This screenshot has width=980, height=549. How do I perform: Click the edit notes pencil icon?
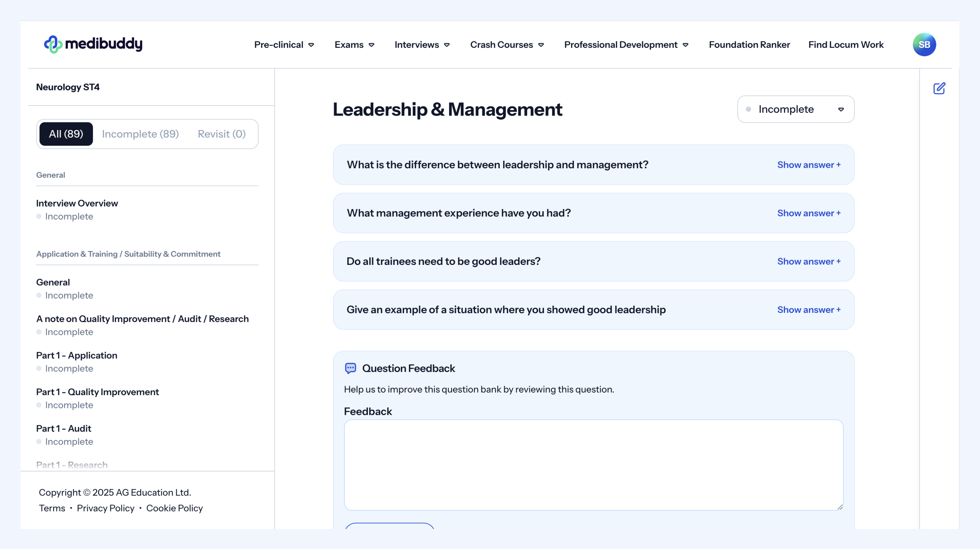pos(939,88)
